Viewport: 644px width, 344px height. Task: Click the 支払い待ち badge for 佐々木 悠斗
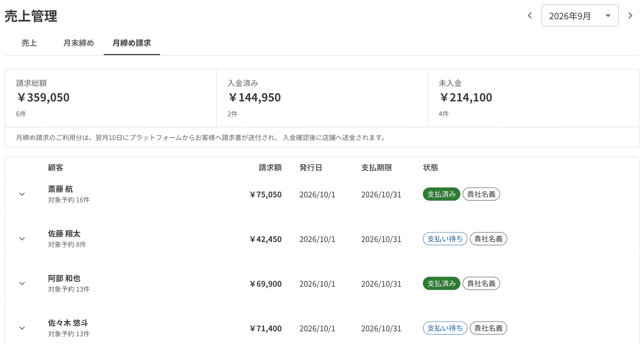click(445, 328)
